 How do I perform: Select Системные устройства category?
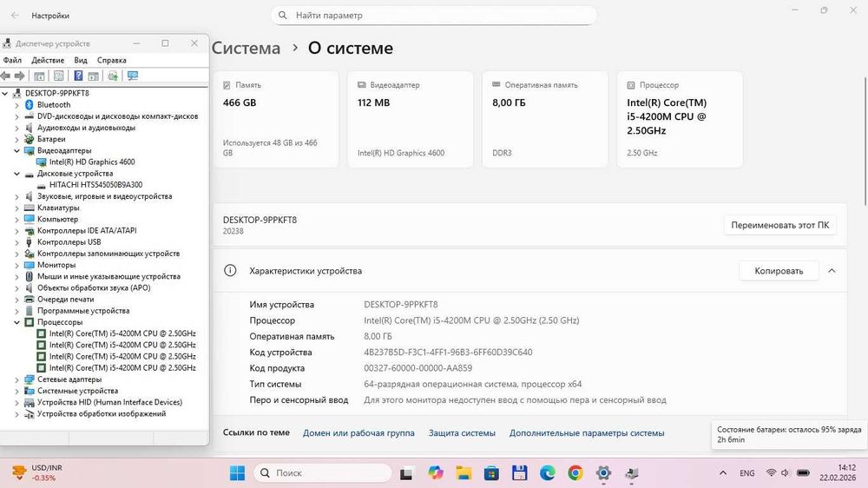[77, 391]
